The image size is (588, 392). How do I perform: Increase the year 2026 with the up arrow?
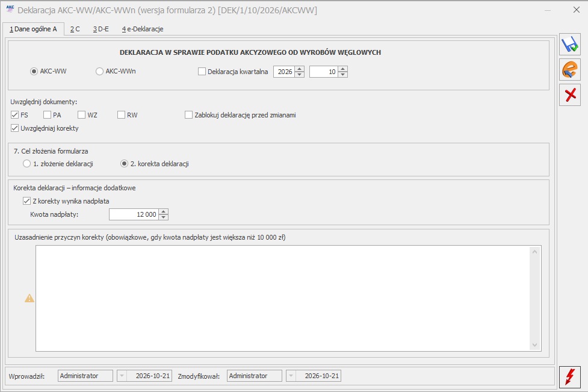[x=299, y=69]
